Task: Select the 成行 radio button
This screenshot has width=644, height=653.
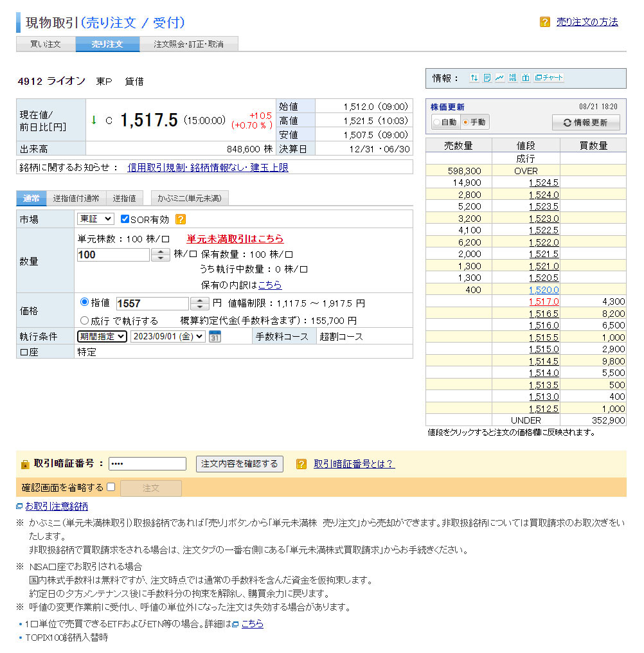Action: pos(84,320)
